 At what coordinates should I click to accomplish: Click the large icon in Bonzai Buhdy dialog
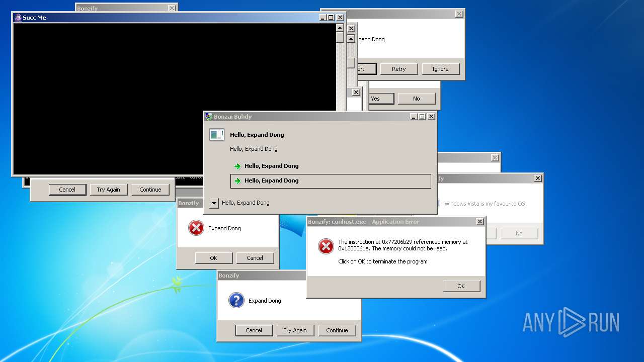(217, 134)
